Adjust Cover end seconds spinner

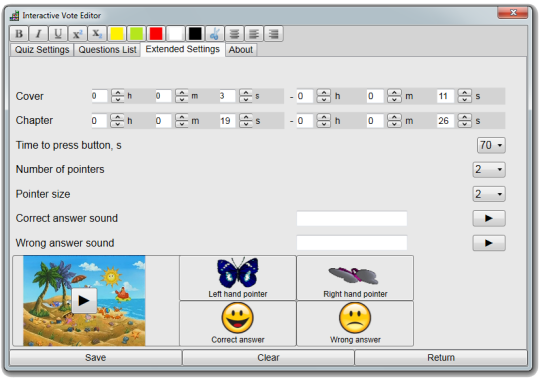[x=465, y=96]
